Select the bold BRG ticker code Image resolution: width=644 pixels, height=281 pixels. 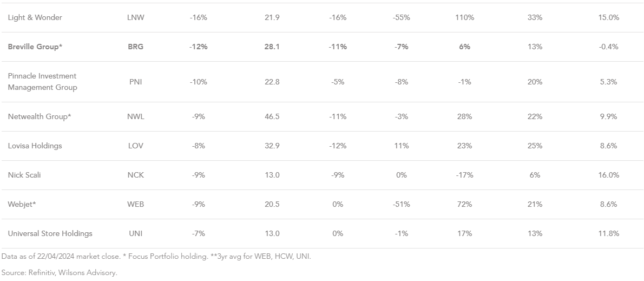tap(135, 47)
